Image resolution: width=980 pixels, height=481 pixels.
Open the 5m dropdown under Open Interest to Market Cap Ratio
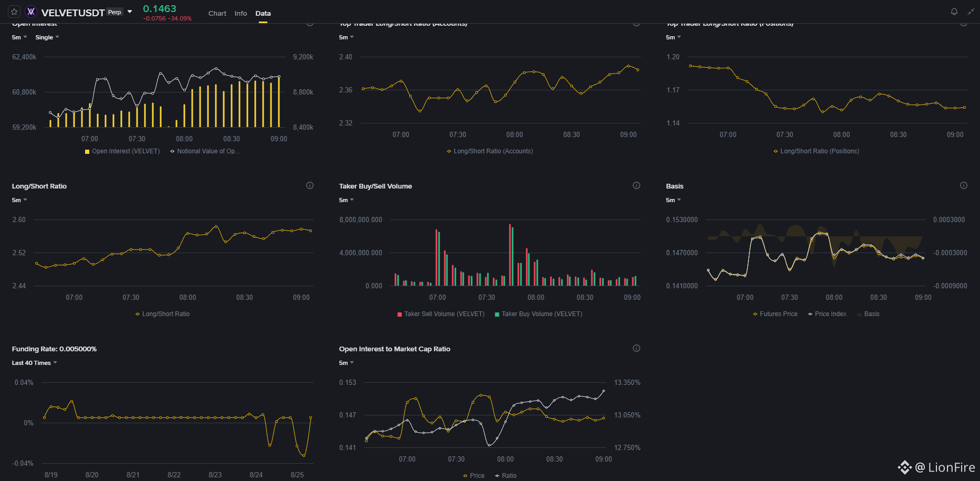point(347,363)
